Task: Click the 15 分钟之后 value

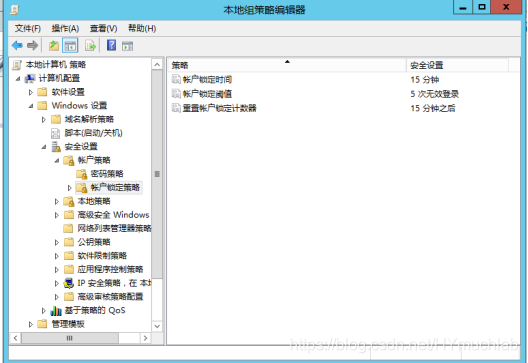Action: pyautogui.click(x=433, y=108)
